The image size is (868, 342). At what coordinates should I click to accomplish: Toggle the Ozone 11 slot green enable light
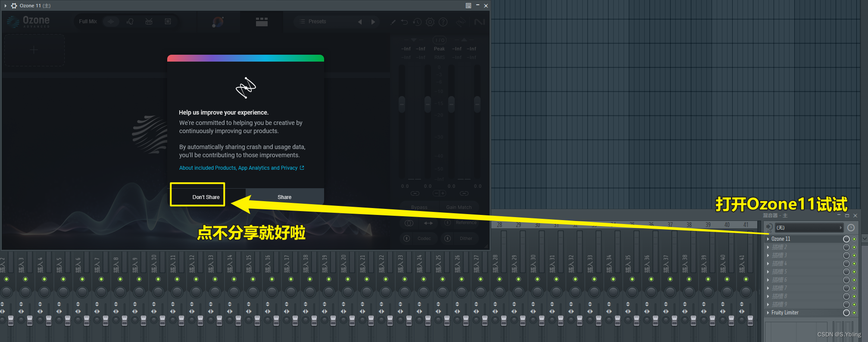[x=854, y=239]
